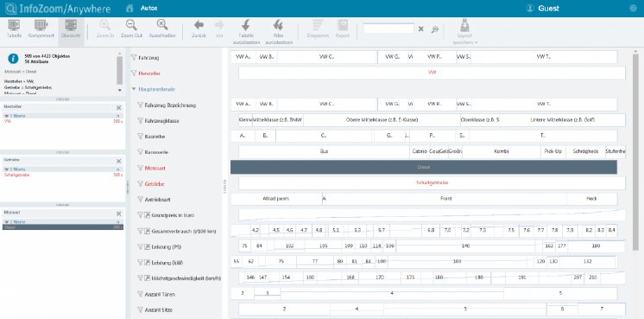Open the Report tool

(342, 29)
